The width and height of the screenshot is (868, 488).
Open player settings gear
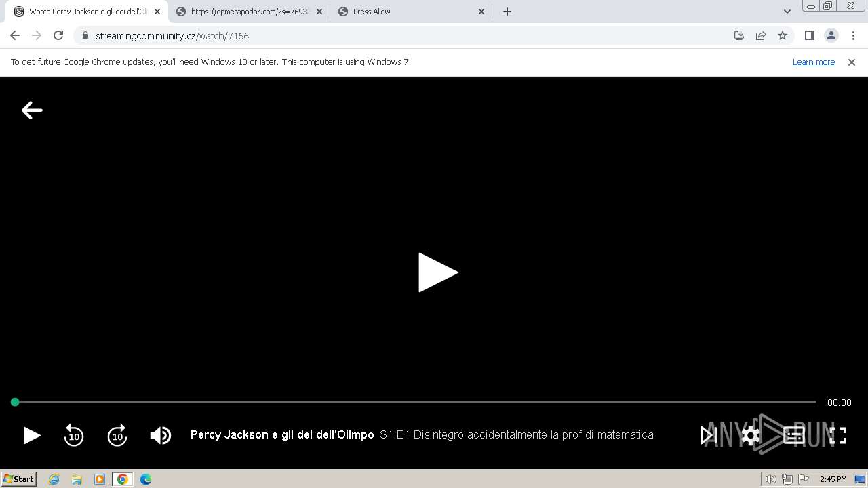tap(751, 435)
